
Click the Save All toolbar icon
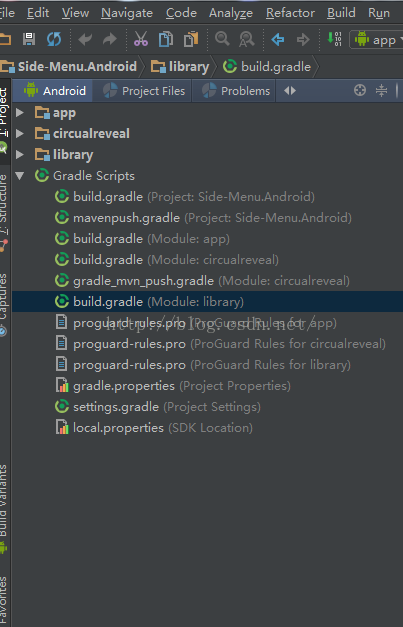(x=29, y=39)
